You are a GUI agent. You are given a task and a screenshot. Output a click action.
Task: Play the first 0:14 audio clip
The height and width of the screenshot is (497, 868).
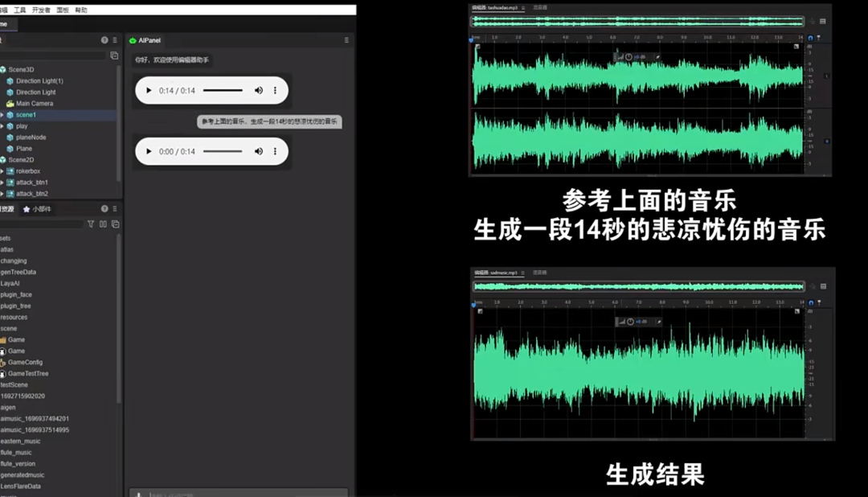(x=149, y=90)
